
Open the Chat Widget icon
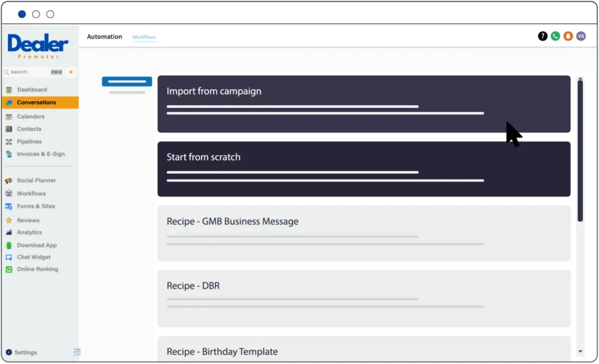(x=8, y=257)
